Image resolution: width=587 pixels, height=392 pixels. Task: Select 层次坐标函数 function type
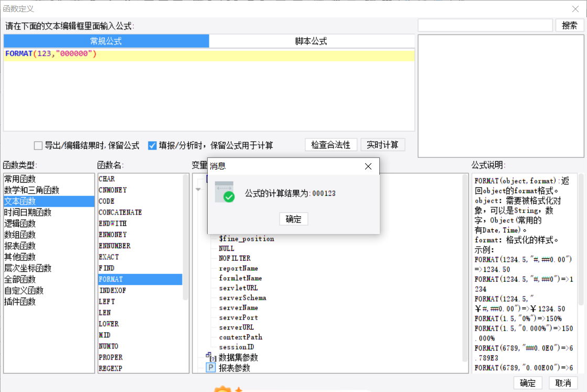[49, 268]
